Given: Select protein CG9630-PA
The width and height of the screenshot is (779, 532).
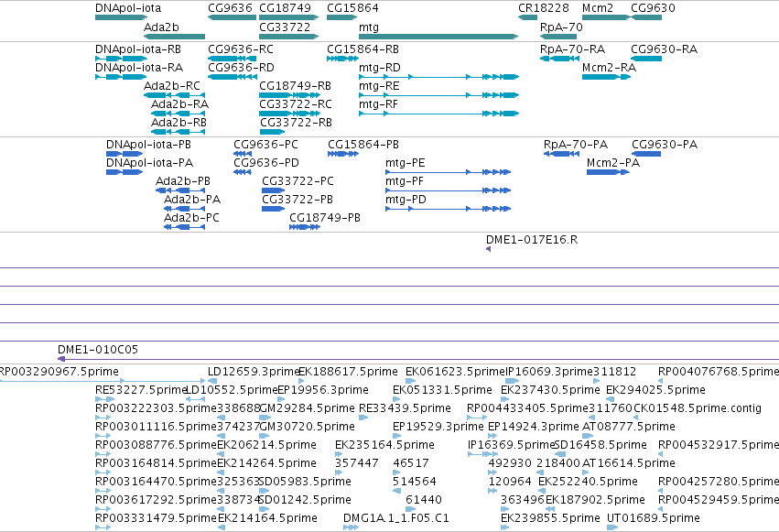Looking at the screenshot, I should (x=665, y=145).
